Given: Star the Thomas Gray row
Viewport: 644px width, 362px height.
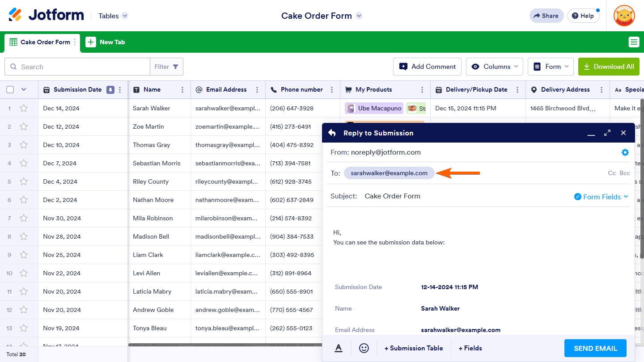Looking at the screenshot, I should tap(24, 145).
